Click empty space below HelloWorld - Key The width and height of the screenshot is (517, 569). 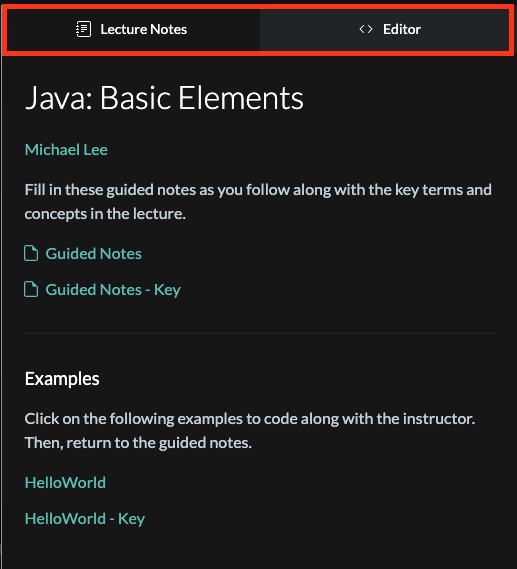pyautogui.click(x=258, y=550)
